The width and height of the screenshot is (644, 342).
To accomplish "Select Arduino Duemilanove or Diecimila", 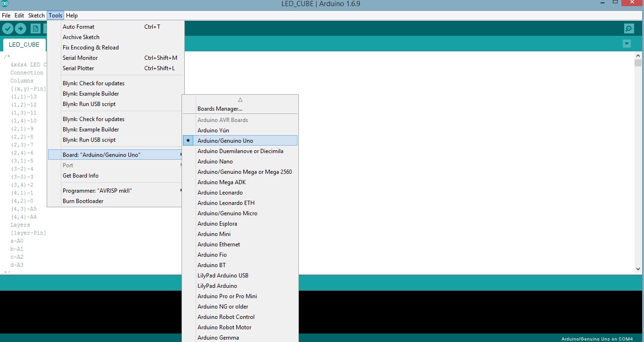I will 240,151.
